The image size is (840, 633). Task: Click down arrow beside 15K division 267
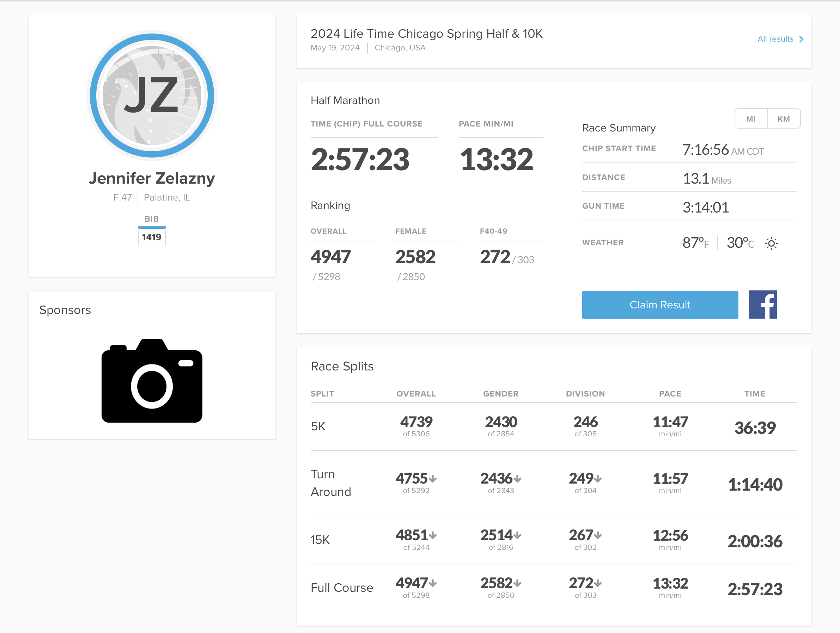[x=598, y=536]
